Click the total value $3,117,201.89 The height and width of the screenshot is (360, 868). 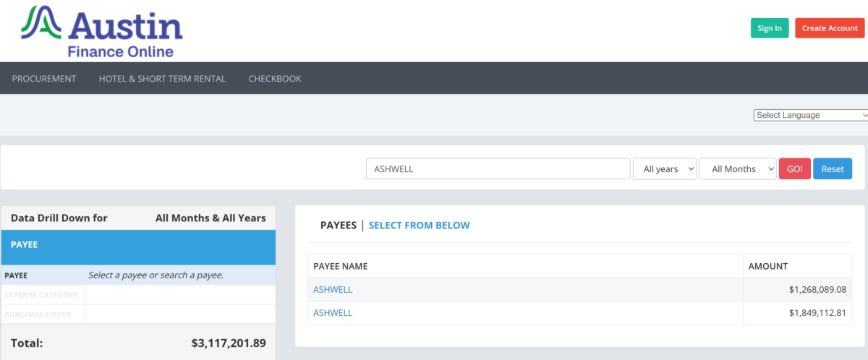229,343
